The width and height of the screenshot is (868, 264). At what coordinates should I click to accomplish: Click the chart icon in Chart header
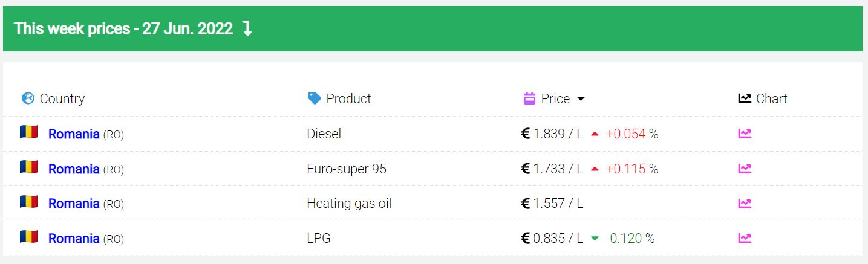point(745,98)
